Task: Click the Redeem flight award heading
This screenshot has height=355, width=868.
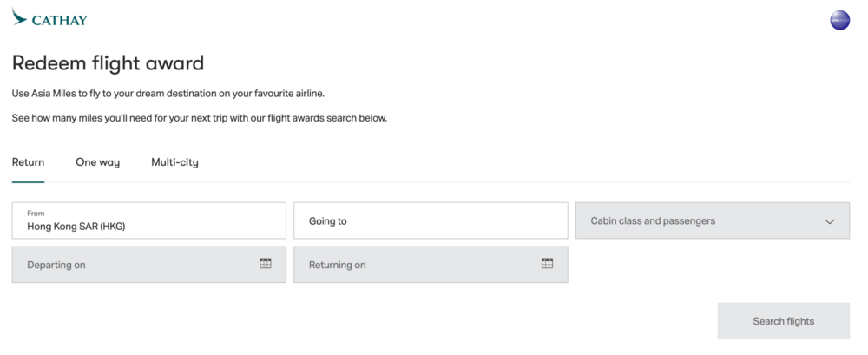Action: 108,63
